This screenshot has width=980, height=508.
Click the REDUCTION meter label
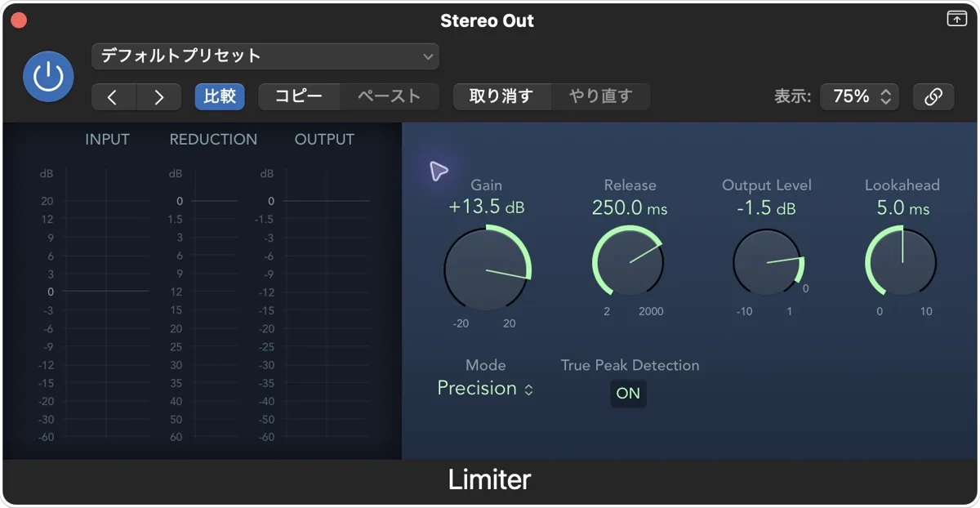pos(213,140)
